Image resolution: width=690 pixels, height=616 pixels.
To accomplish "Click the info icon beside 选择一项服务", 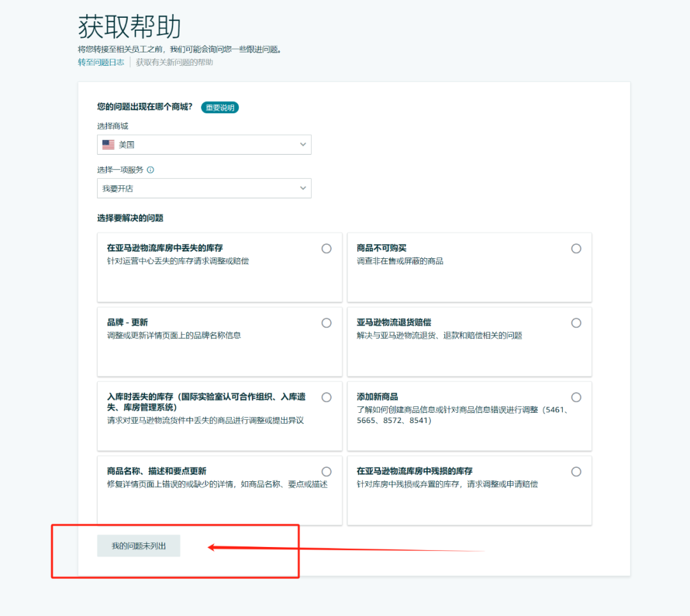I will pos(151,170).
